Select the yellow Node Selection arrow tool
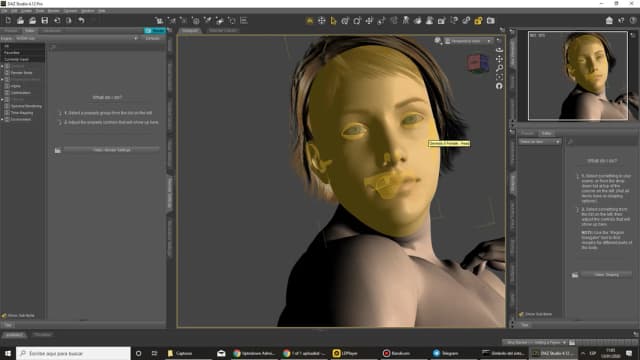The image size is (640, 360). [x=333, y=20]
